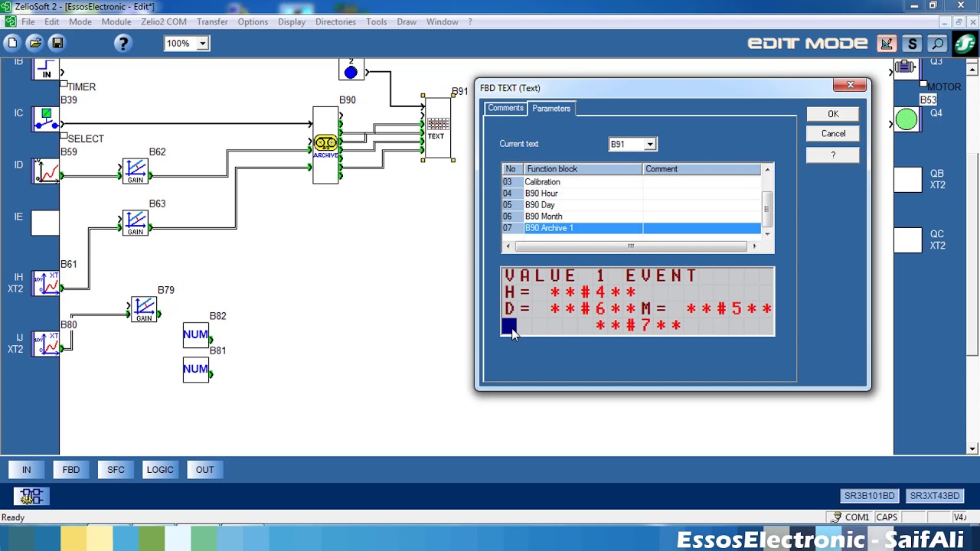Select the B81 NUM block
The image size is (980, 551).
pyautogui.click(x=196, y=370)
